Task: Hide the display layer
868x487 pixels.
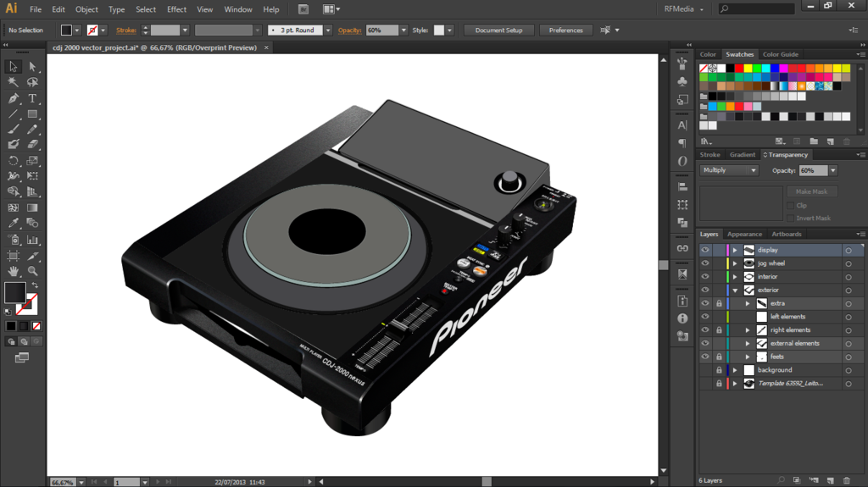Action: coord(704,250)
